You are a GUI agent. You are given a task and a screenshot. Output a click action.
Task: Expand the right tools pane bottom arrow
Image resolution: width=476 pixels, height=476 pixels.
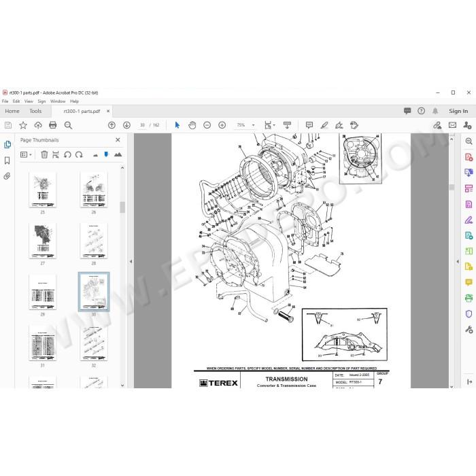[x=469, y=381]
